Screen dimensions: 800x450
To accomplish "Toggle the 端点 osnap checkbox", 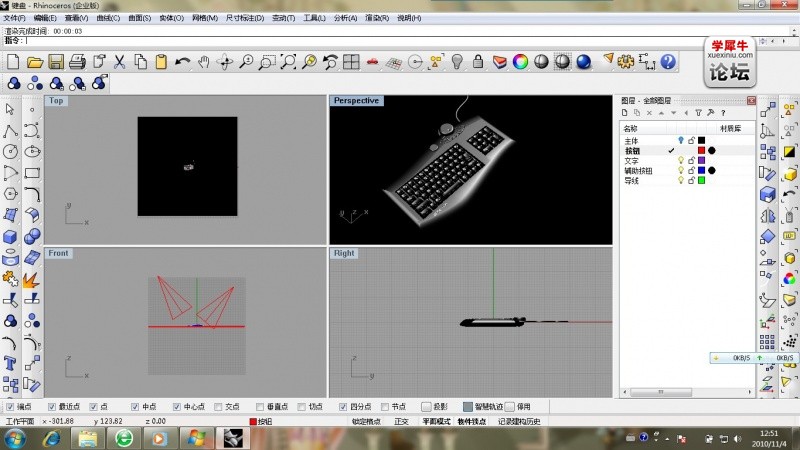I will (x=10, y=407).
